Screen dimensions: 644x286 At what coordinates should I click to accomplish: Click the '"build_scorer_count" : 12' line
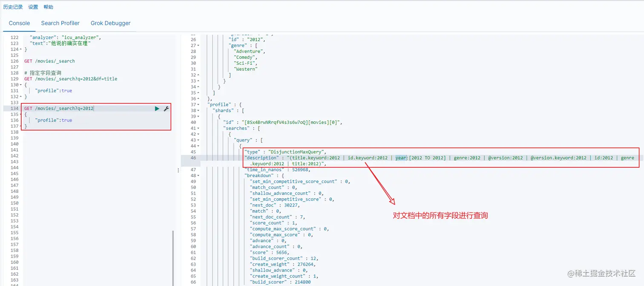tap(284, 258)
